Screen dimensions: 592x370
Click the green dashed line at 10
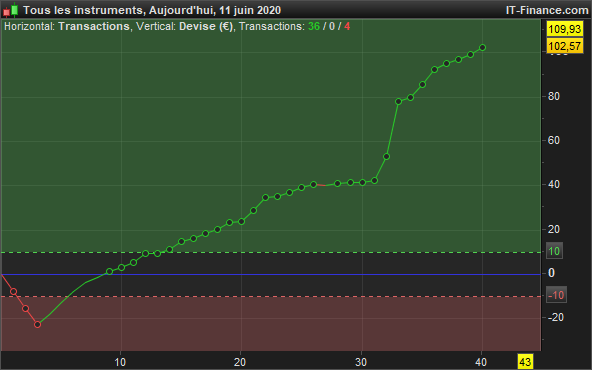pyautogui.click(x=271, y=252)
